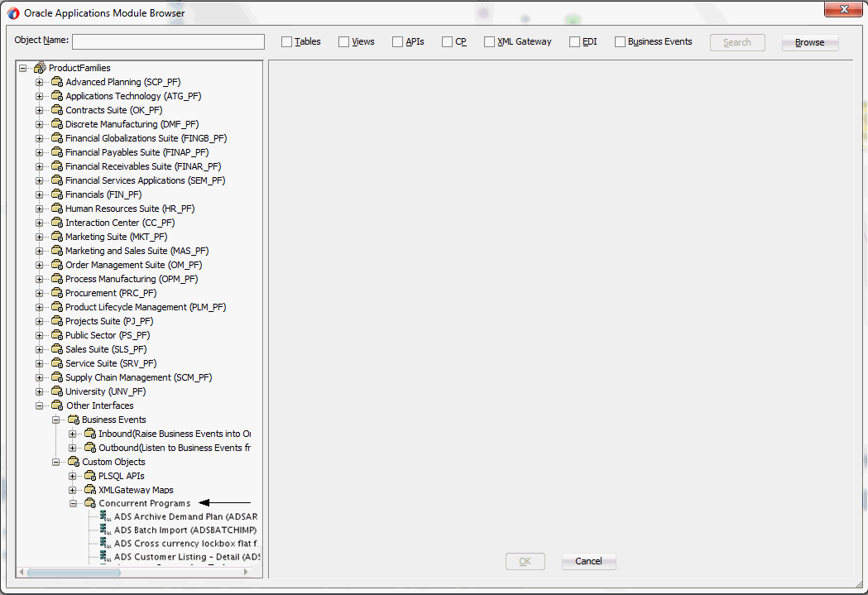The width and height of the screenshot is (868, 595).
Task: Tick the CP checkbox
Action: [x=448, y=42]
